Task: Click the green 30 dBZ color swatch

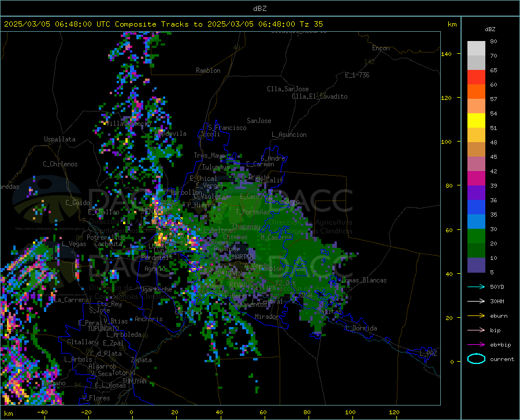Action: (x=476, y=236)
